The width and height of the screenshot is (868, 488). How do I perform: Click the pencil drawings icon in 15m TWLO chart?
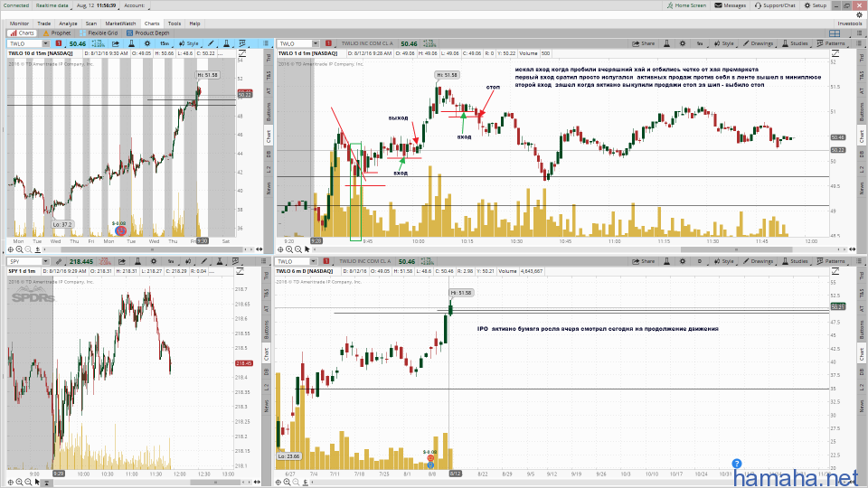(x=211, y=43)
